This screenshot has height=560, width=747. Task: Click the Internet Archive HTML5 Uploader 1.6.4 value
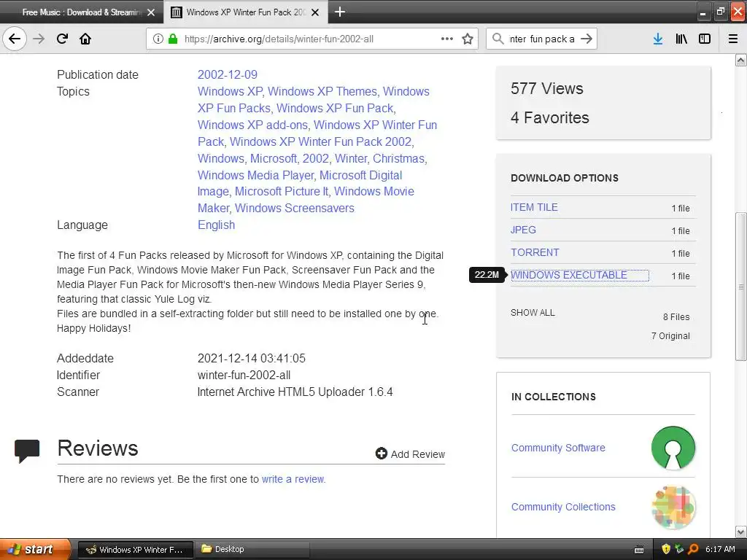[x=295, y=392]
